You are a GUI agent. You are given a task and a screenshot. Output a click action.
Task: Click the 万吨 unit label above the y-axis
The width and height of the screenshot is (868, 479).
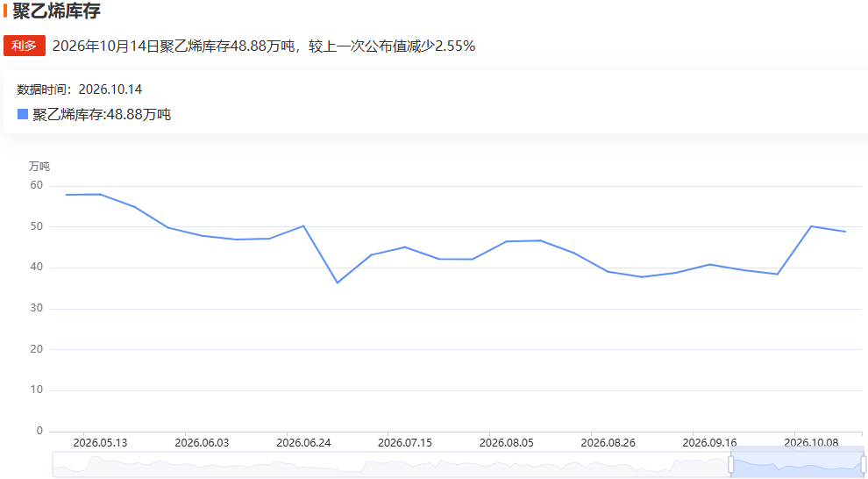click(39, 166)
